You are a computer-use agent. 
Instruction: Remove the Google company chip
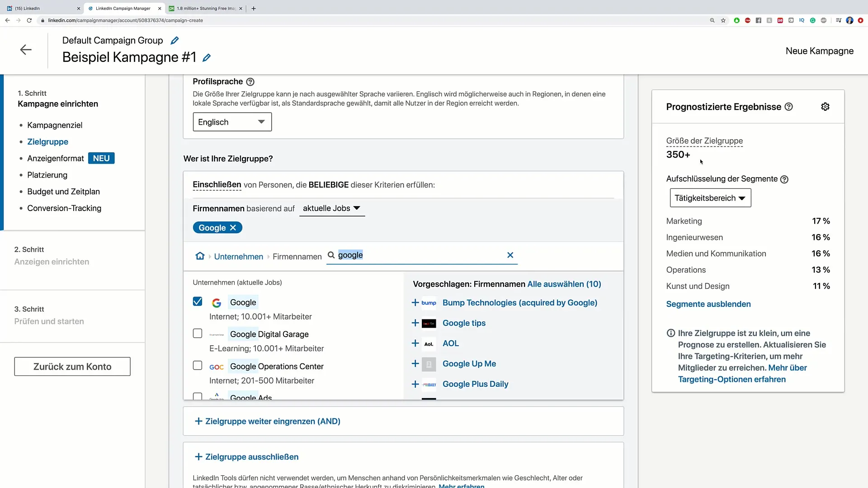233,228
